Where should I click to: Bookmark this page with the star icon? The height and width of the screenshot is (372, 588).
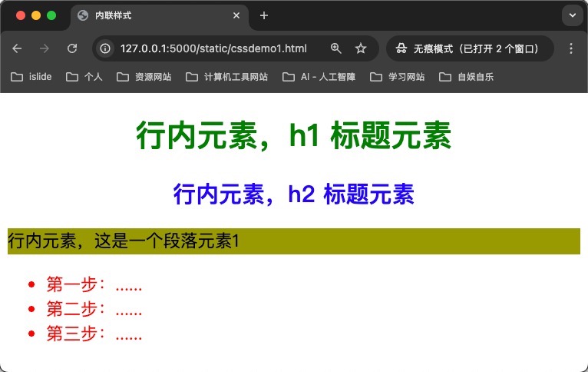[x=361, y=48]
